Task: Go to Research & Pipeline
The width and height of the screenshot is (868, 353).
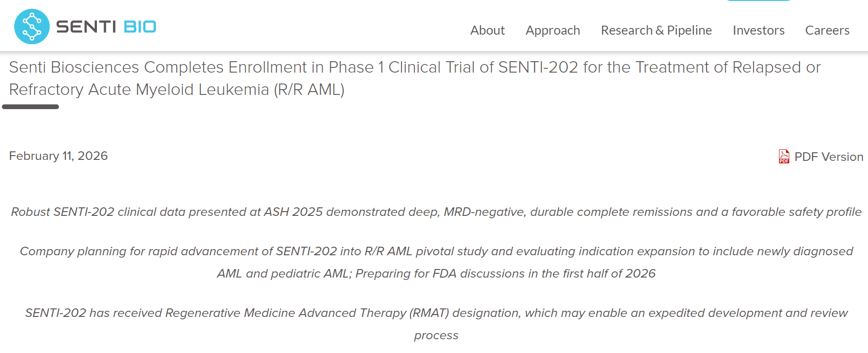Action: click(x=656, y=30)
